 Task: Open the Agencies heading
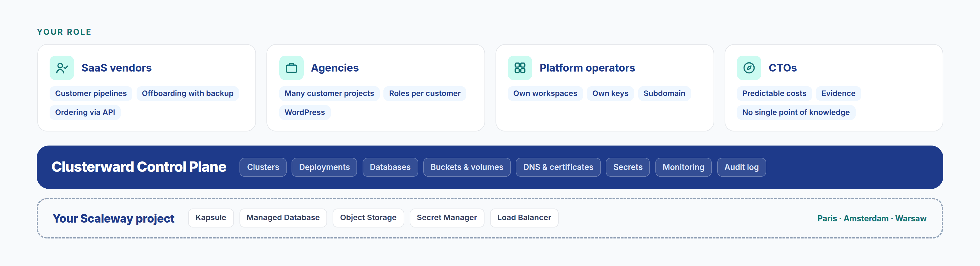pos(335,68)
